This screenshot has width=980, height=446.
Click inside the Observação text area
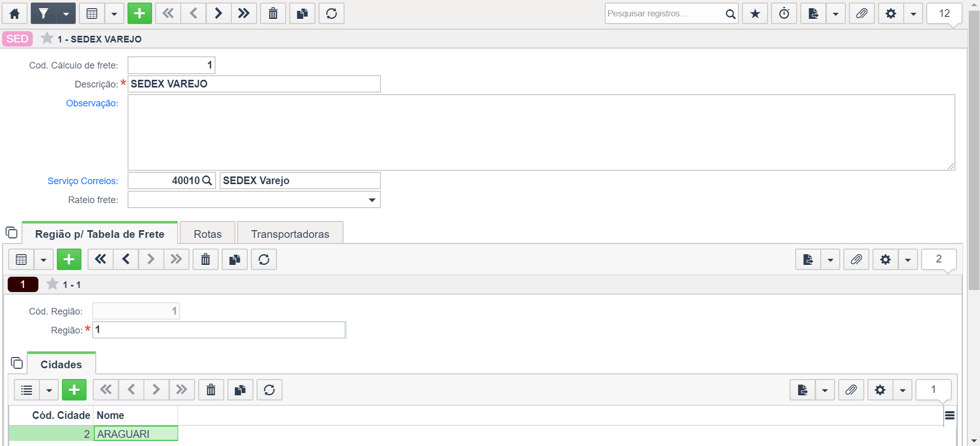[541, 132]
